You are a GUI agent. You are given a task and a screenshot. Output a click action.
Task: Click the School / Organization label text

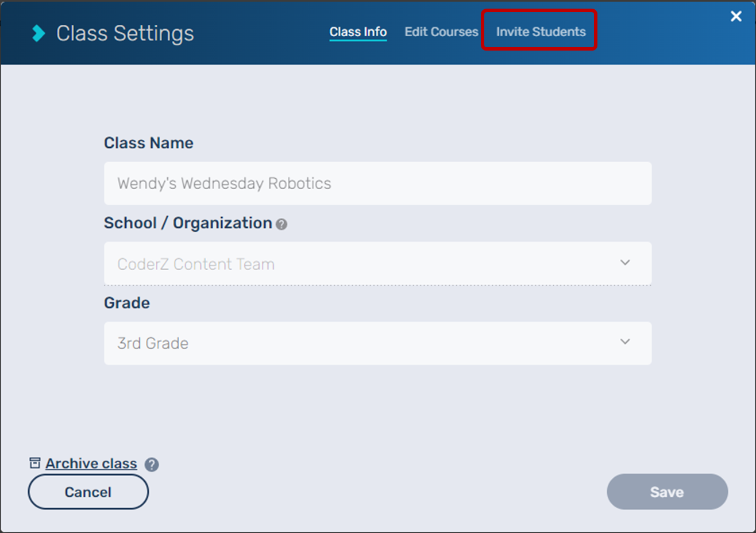[x=188, y=223]
